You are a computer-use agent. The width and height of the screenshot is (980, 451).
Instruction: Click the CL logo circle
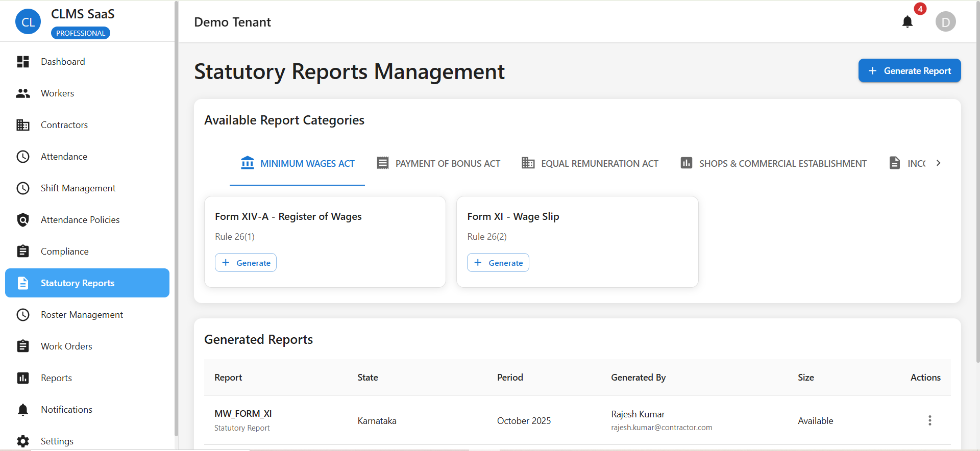pyautogui.click(x=28, y=22)
